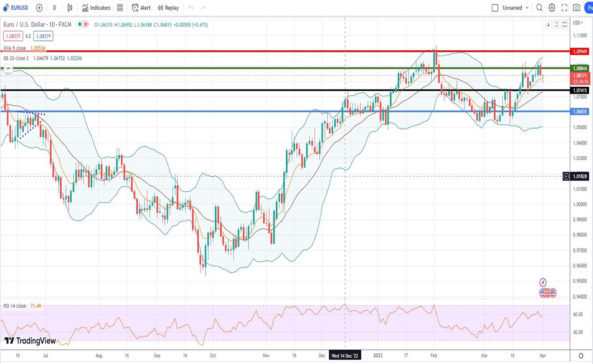Create a new Alert
This screenshot has height=364, width=593.
pos(141,8)
